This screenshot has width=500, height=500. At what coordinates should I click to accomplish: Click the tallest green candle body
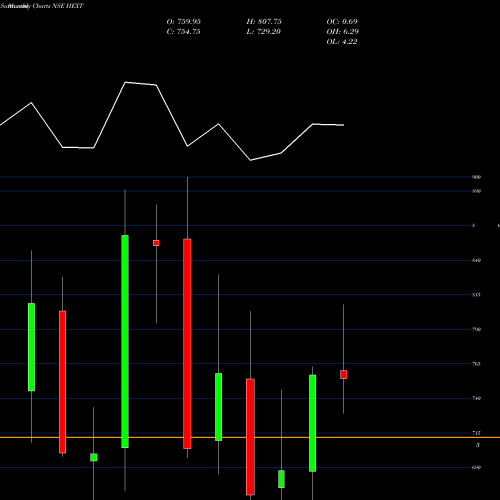point(125,341)
